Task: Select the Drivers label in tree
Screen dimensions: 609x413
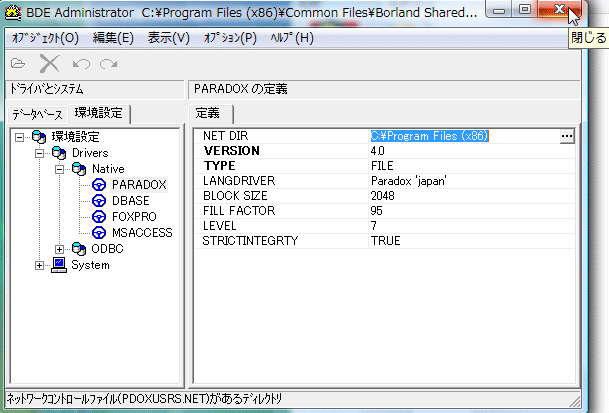Action: click(90, 153)
